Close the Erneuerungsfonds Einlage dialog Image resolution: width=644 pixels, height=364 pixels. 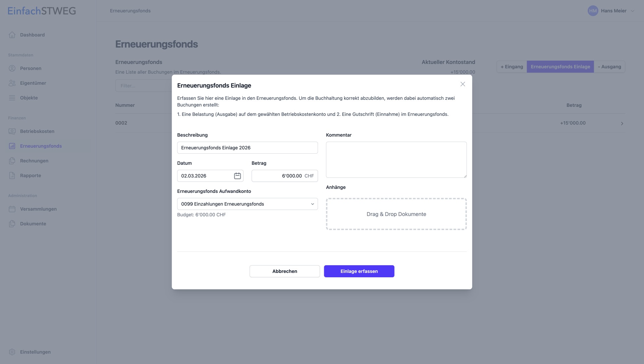463,84
